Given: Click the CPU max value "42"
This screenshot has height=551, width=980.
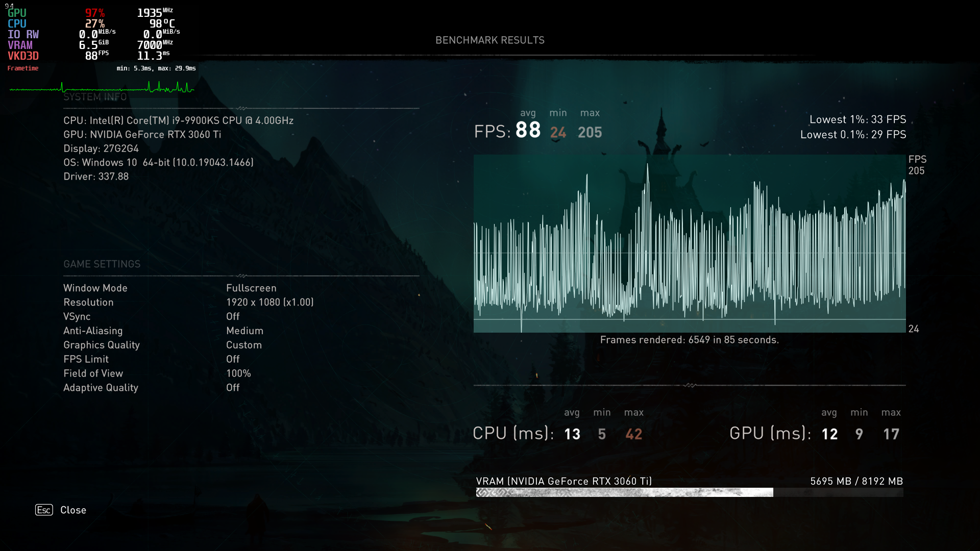Looking at the screenshot, I should click(x=634, y=434).
